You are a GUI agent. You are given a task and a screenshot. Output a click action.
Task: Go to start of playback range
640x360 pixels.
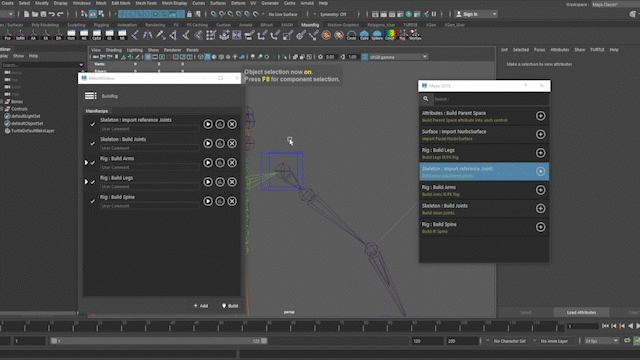tap(605, 326)
